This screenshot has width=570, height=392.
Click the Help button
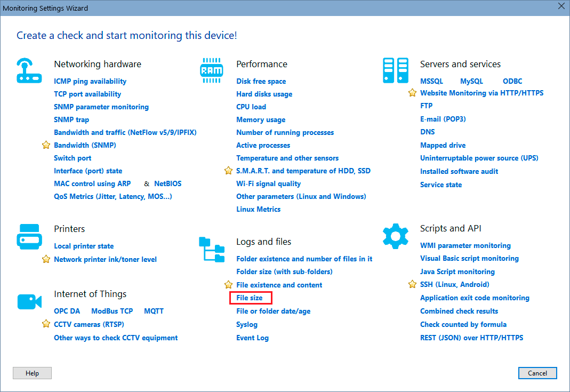click(x=32, y=373)
